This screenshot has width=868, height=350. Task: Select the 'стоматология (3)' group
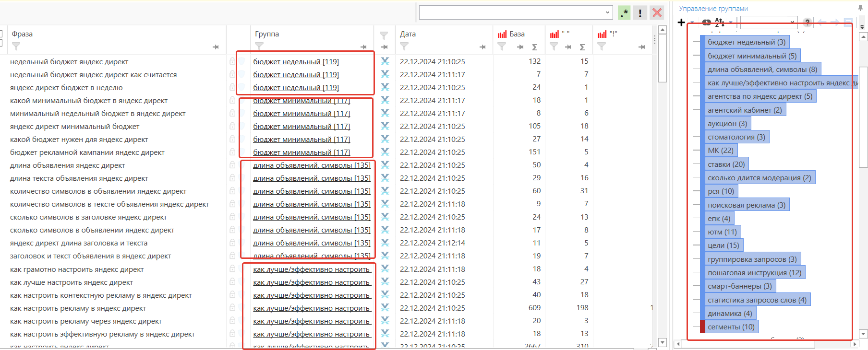tap(736, 137)
